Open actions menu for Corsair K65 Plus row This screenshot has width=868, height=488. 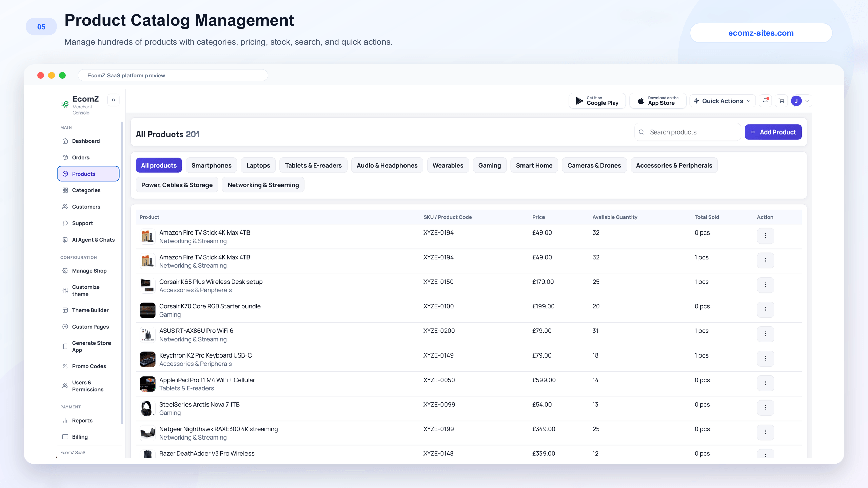tap(766, 285)
